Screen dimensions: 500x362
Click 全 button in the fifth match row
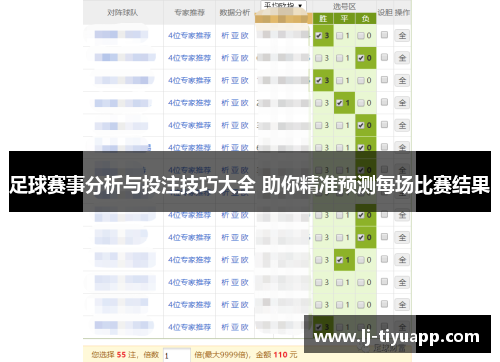402,125
